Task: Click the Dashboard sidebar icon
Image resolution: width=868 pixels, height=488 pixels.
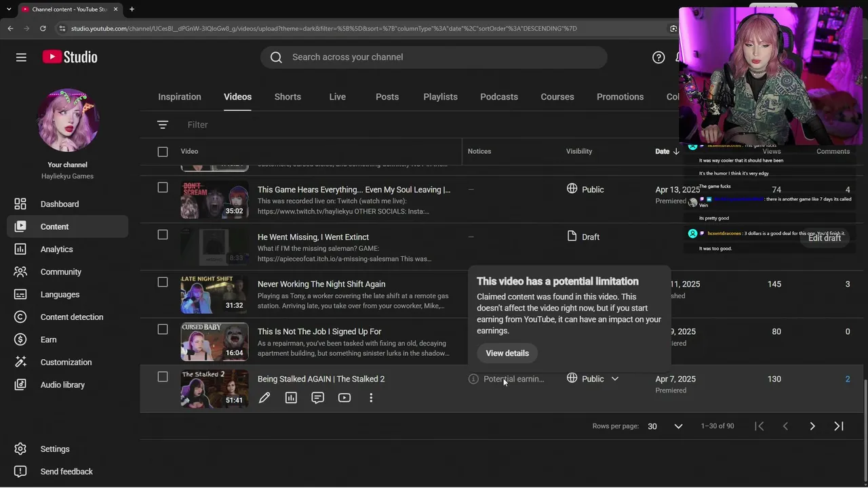Action: click(20, 204)
